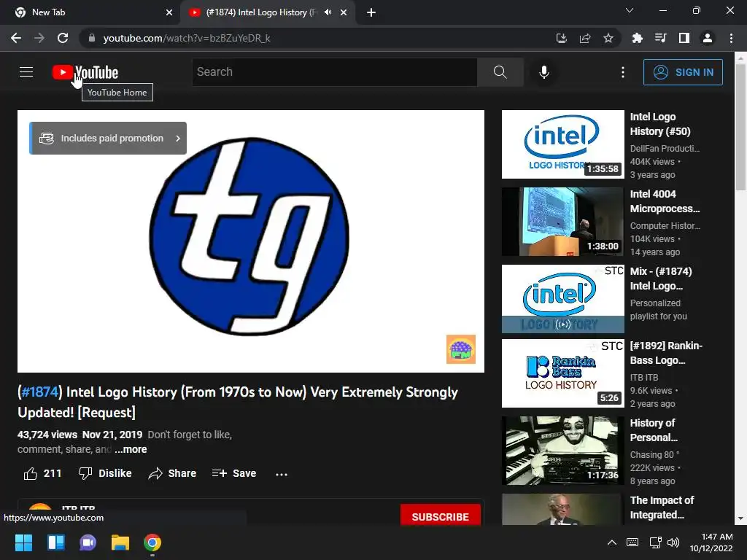Close the Intel Logo History tab
This screenshot has height=560, width=747.
(x=344, y=12)
